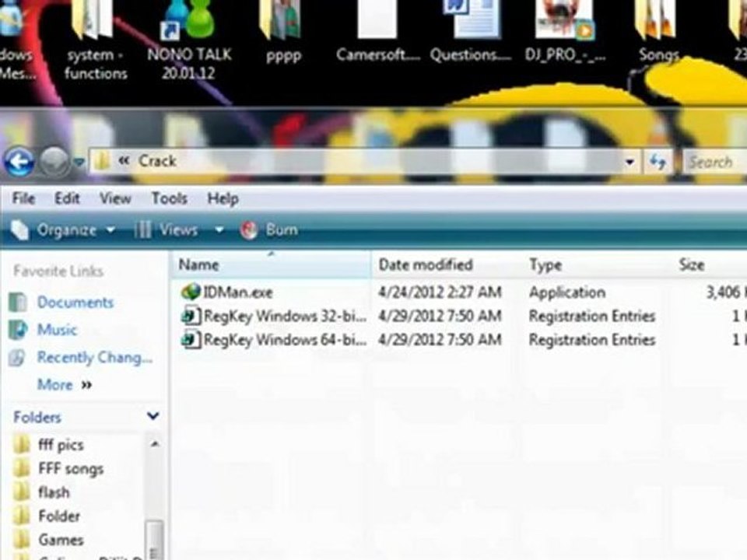Select the fff pics folder in tree

(x=61, y=445)
